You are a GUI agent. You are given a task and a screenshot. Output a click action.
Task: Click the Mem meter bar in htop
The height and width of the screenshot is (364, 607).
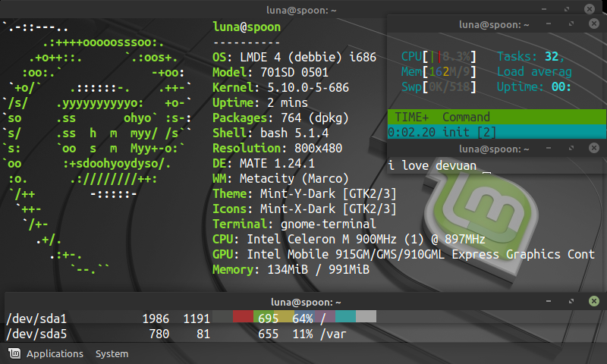coord(439,71)
